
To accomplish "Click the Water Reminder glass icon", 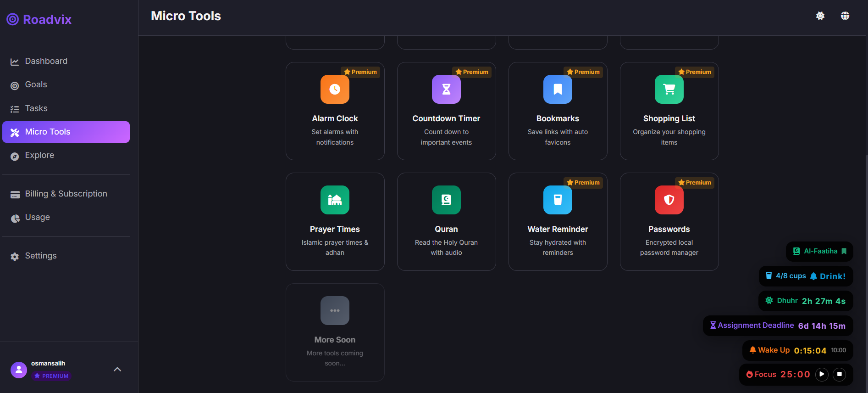I will pos(558,200).
